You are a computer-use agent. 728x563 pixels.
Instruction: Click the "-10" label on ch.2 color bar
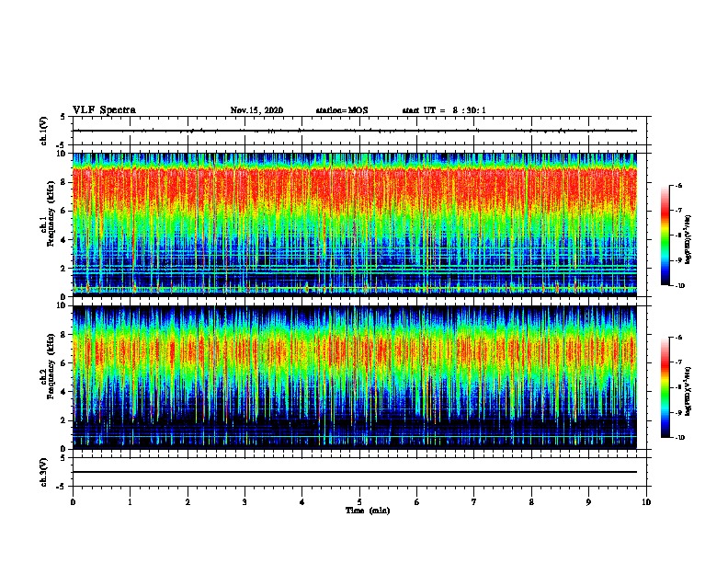coord(679,438)
